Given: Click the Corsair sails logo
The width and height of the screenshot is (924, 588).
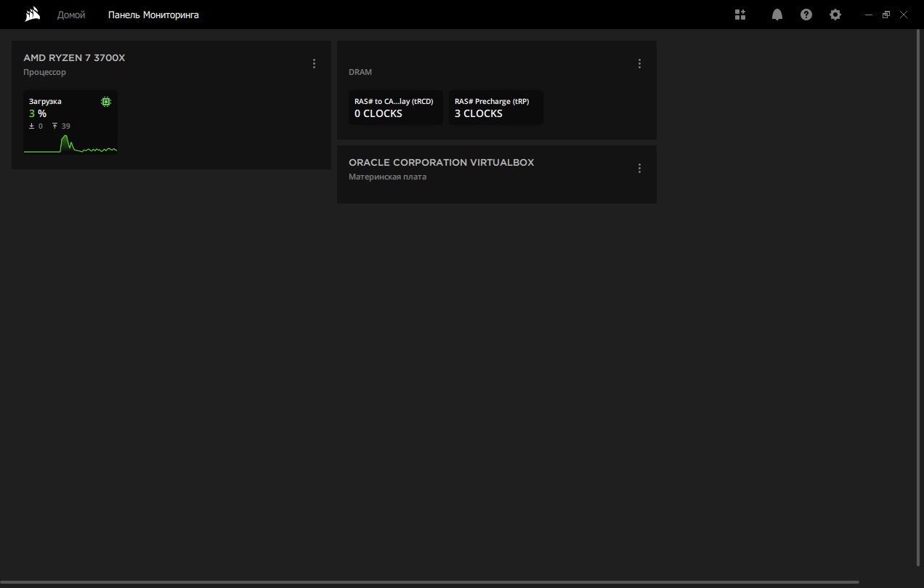Looking at the screenshot, I should (x=32, y=15).
